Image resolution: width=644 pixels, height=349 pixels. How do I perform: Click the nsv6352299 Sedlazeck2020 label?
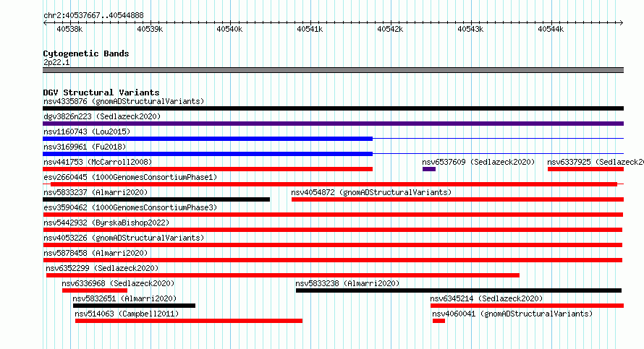102,268
